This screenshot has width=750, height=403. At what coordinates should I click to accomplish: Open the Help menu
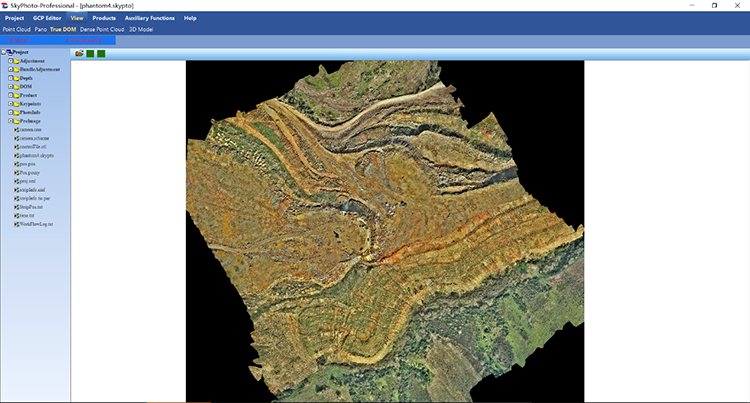pyautogui.click(x=190, y=18)
